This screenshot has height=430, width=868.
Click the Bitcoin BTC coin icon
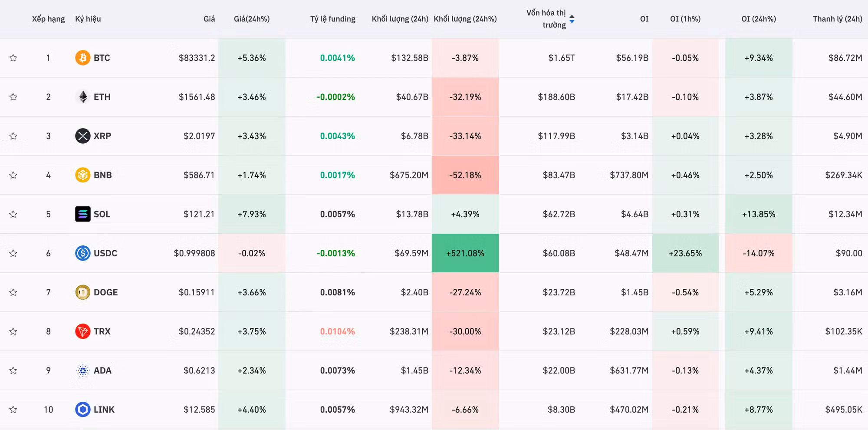82,58
